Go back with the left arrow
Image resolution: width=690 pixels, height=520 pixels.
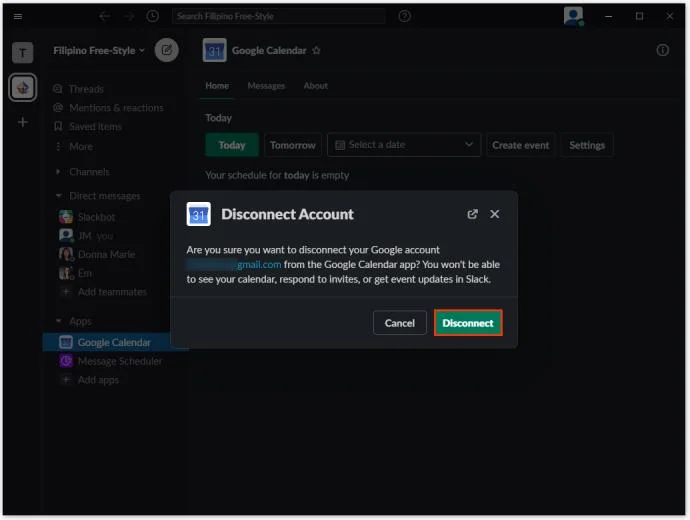tap(104, 16)
